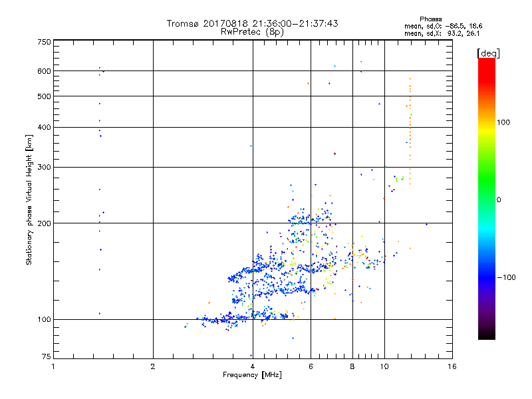The height and width of the screenshot is (399, 532).
Task: Click the plot title 'Tromsø 20170818 21:36:00-21:37:43'
Action: click(252, 23)
